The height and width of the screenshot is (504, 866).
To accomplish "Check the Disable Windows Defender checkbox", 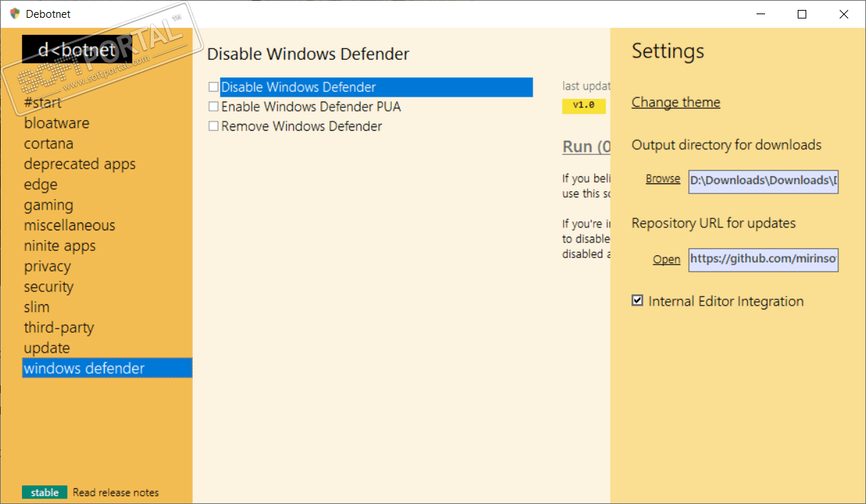I will [213, 87].
